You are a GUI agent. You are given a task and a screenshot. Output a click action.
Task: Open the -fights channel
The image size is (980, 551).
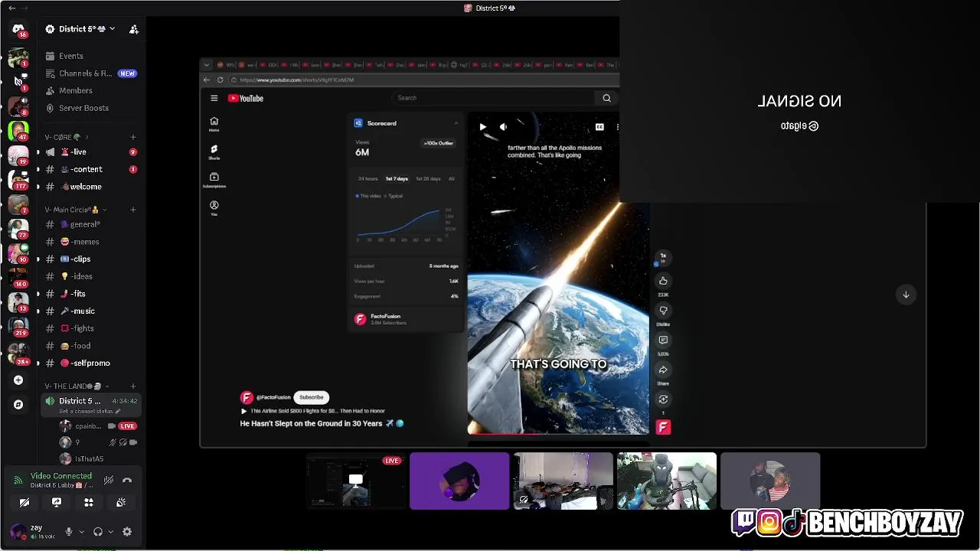coord(92,328)
